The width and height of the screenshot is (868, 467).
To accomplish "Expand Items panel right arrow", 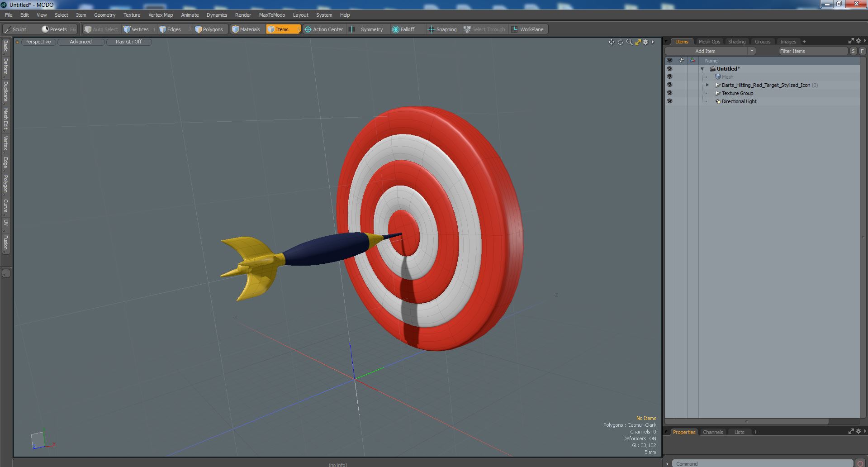I will [864, 41].
